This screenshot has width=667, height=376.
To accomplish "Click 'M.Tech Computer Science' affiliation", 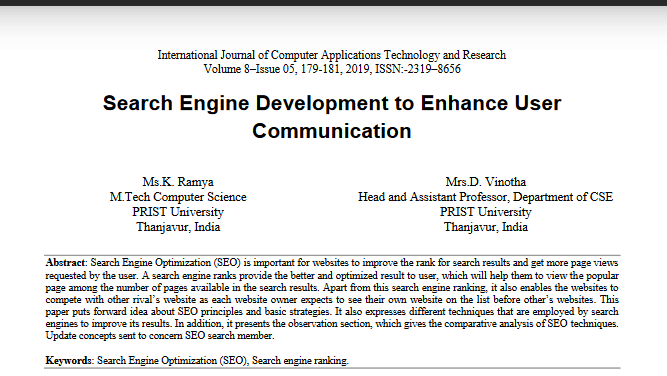I will (178, 197).
